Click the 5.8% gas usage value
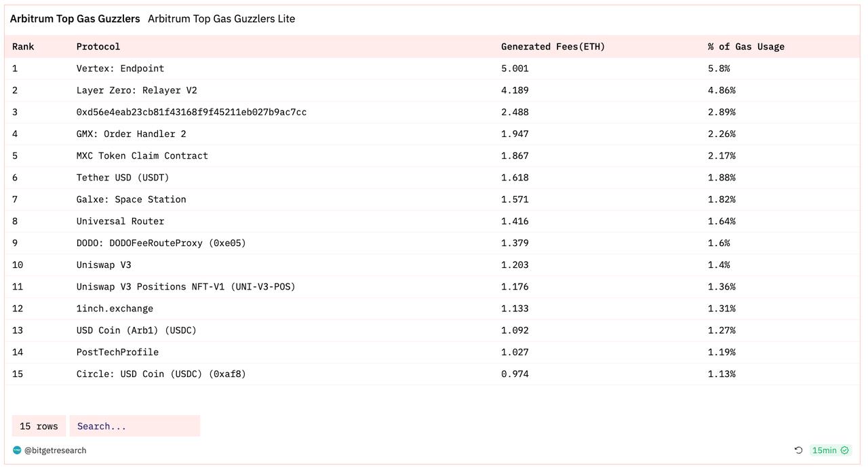The image size is (868, 470). click(x=719, y=68)
